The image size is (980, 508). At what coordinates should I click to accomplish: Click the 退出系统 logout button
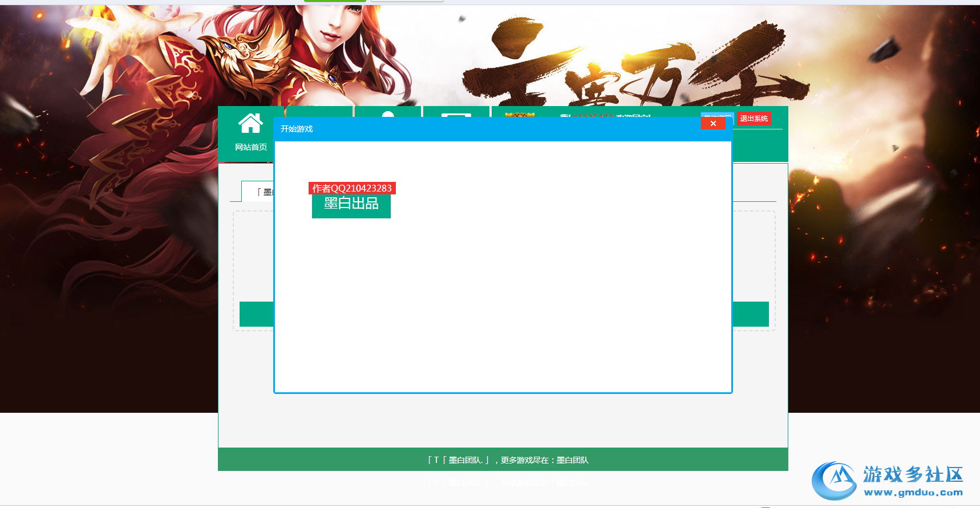pyautogui.click(x=754, y=119)
